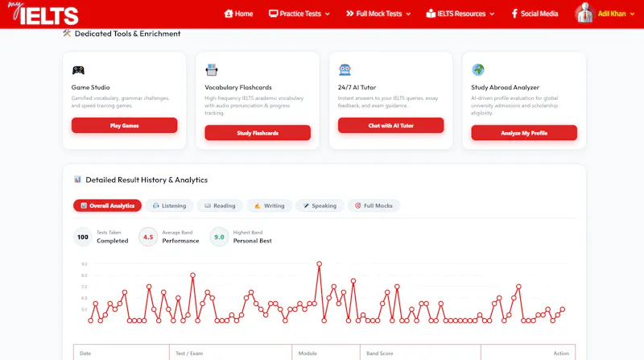Click the 24/7 AI Tutor card title
The width and height of the screenshot is (644, 360).
(x=357, y=87)
